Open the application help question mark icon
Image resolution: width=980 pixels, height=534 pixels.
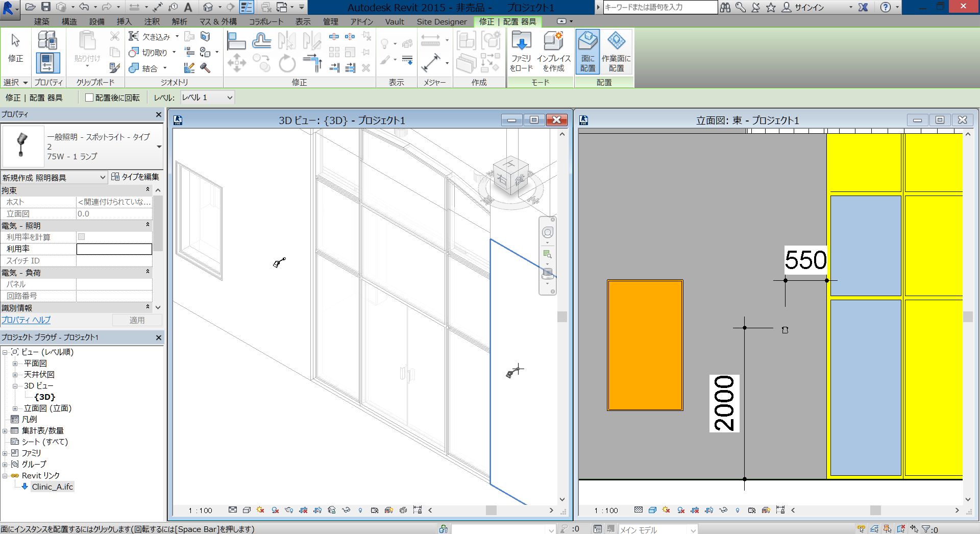(x=886, y=7)
